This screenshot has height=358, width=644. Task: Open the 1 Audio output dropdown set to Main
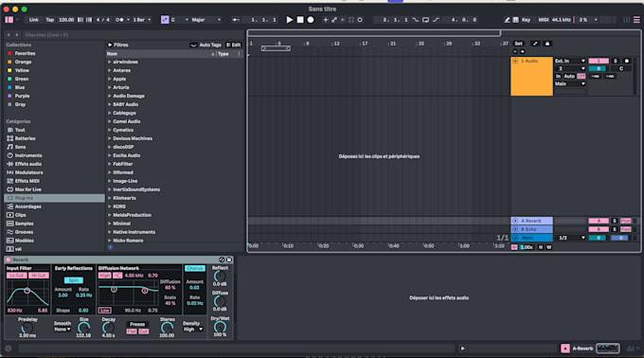(x=570, y=83)
